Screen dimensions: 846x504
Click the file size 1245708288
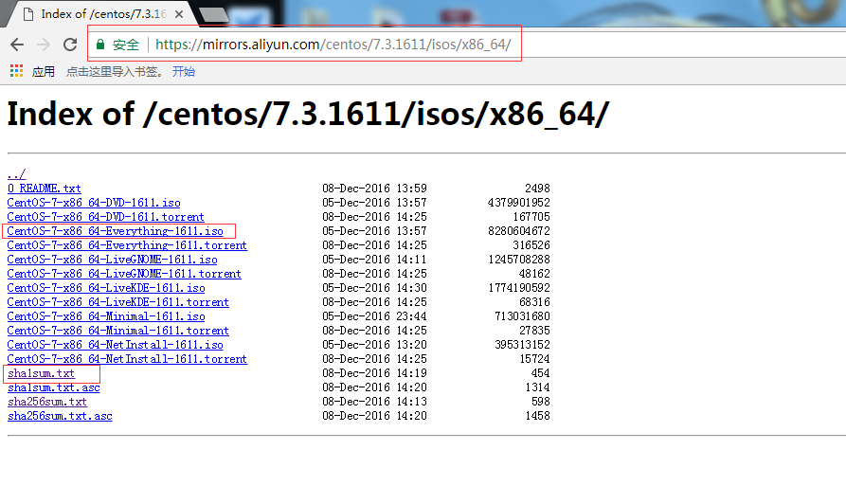519,259
